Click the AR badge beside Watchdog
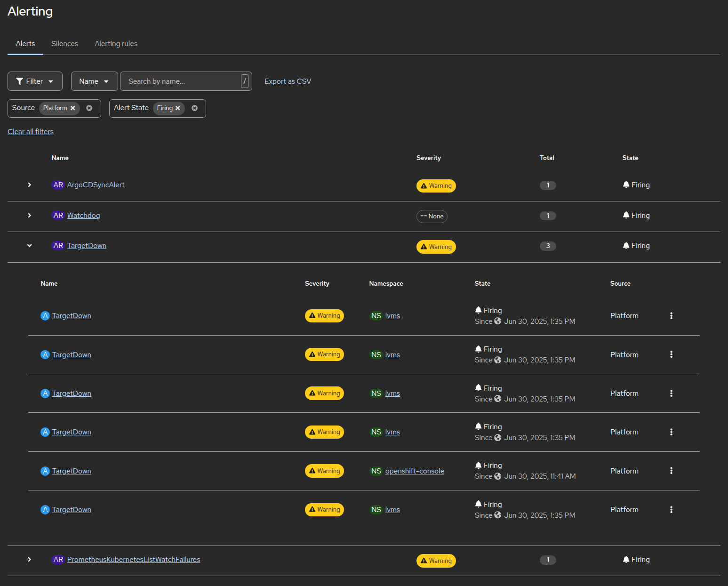Image resolution: width=728 pixels, height=586 pixels. point(58,216)
